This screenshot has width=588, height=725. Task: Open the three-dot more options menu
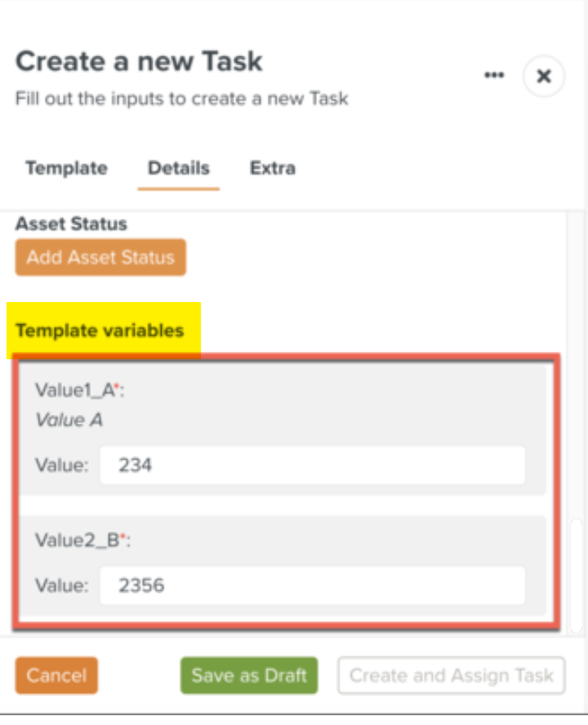click(493, 75)
